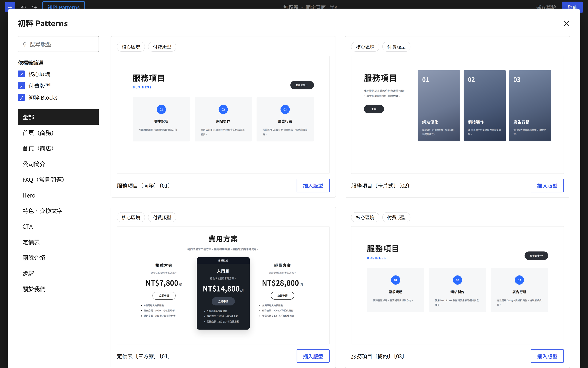Click the 依標籤篩選 heading
This screenshot has width=588, height=368.
(30, 63)
